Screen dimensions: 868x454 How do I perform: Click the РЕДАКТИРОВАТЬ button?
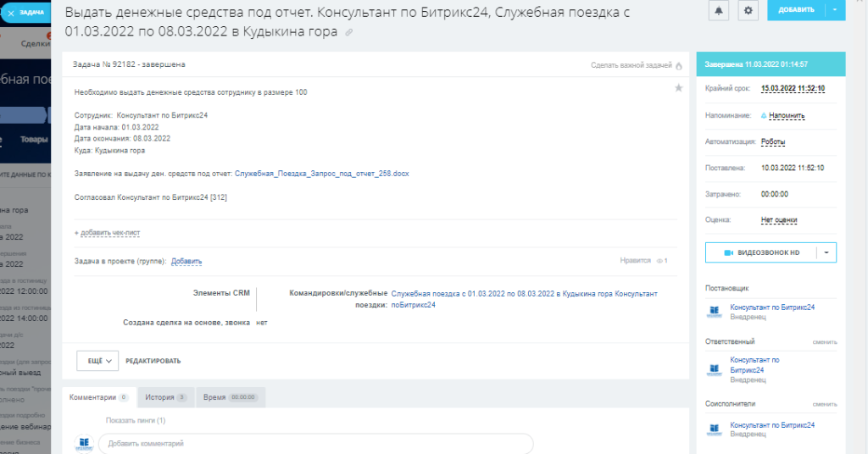(153, 361)
